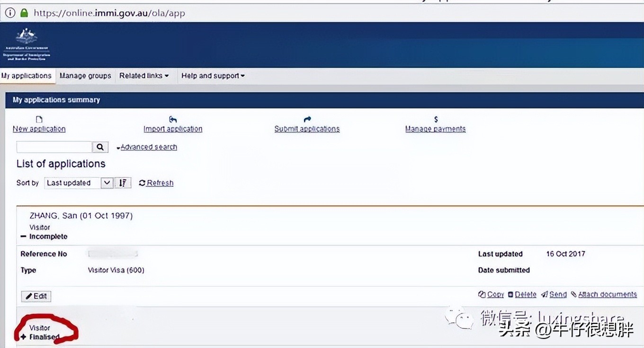Image resolution: width=644 pixels, height=348 pixels.
Task: Click the site info icon in address bar
Action: tap(10, 13)
